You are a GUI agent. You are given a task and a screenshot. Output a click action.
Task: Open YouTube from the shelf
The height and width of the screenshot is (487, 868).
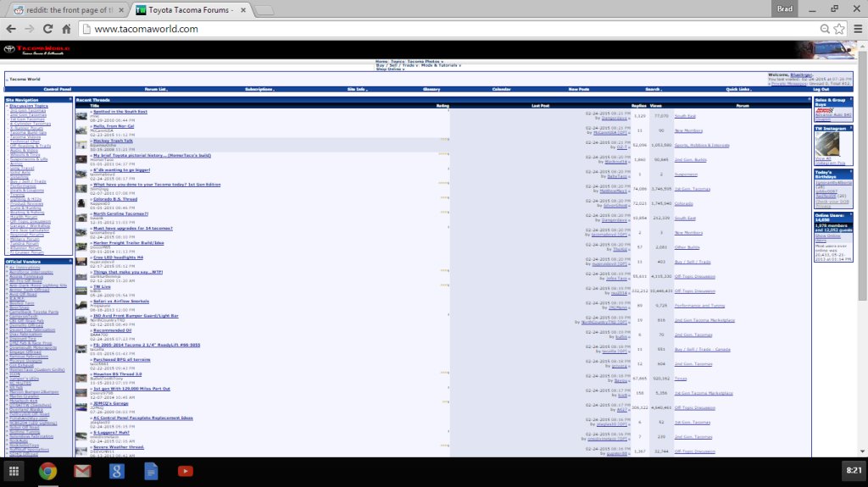tap(185, 471)
